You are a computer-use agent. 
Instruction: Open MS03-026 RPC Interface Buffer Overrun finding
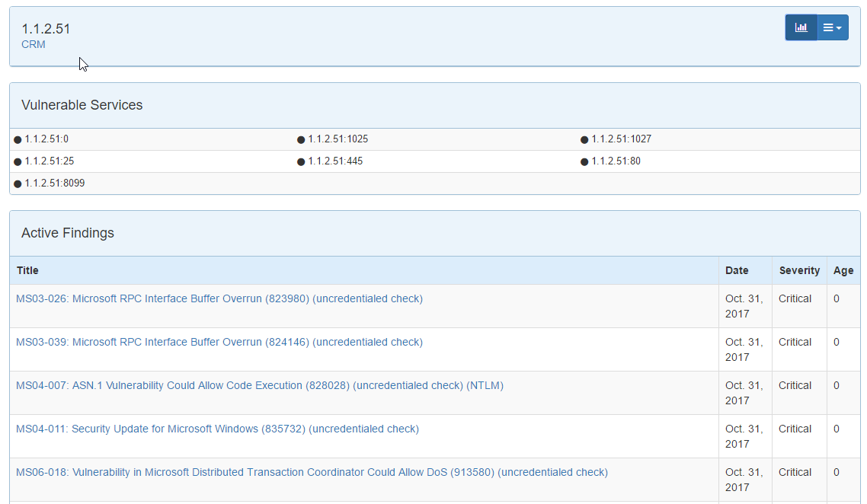219,298
